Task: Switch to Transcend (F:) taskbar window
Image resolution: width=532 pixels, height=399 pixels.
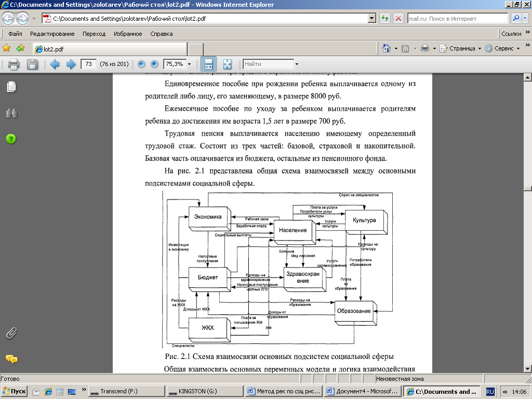Action: (127, 391)
